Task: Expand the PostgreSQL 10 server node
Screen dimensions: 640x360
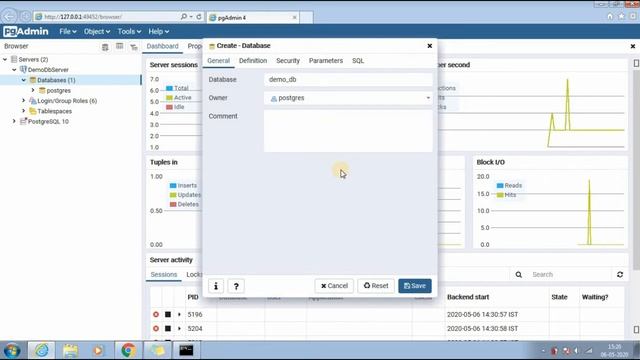Action: click(x=14, y=121)
